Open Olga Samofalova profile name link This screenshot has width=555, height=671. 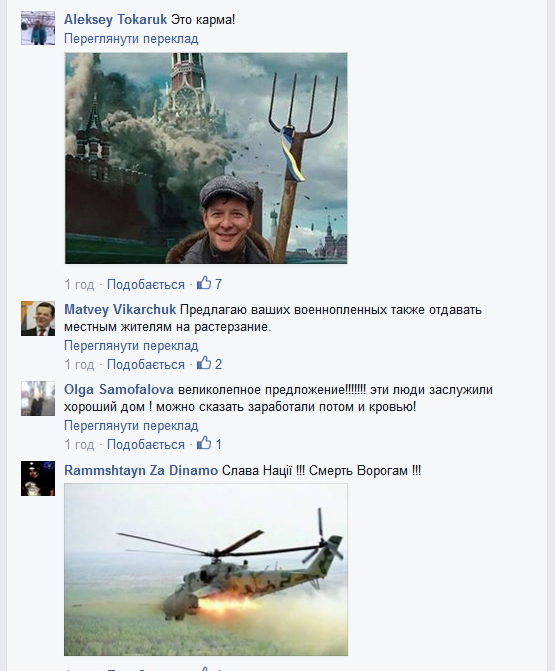[x=119, y=389]
